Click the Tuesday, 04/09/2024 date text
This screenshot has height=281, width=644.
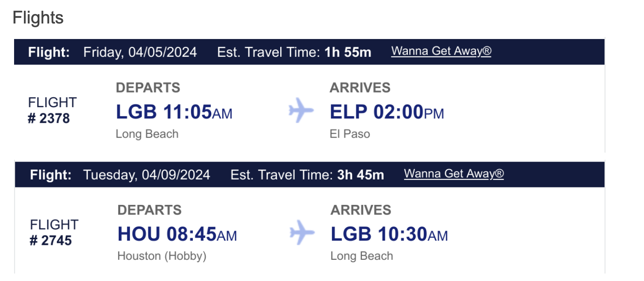click(146, 175)
